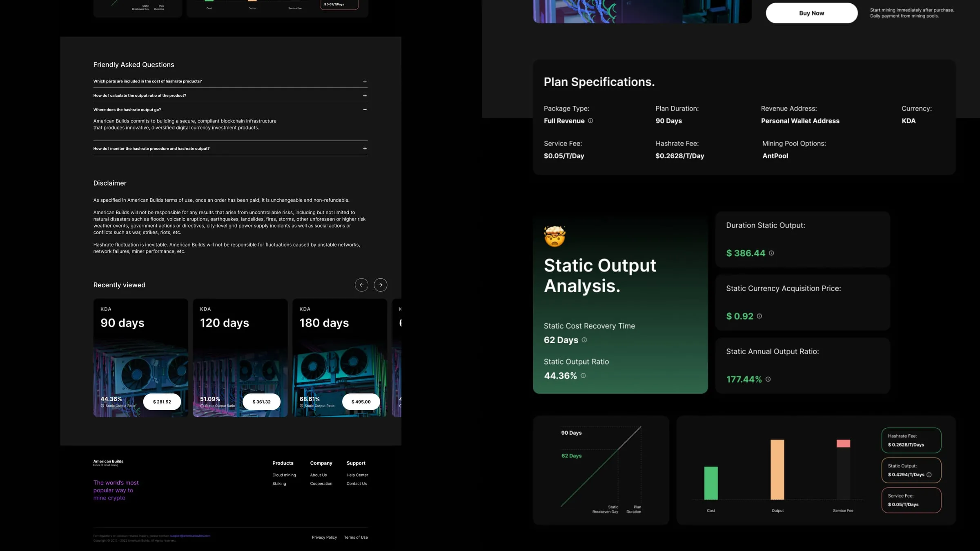
Task: Click the '62 Days' label on line chart
Action: click(572, 456)
